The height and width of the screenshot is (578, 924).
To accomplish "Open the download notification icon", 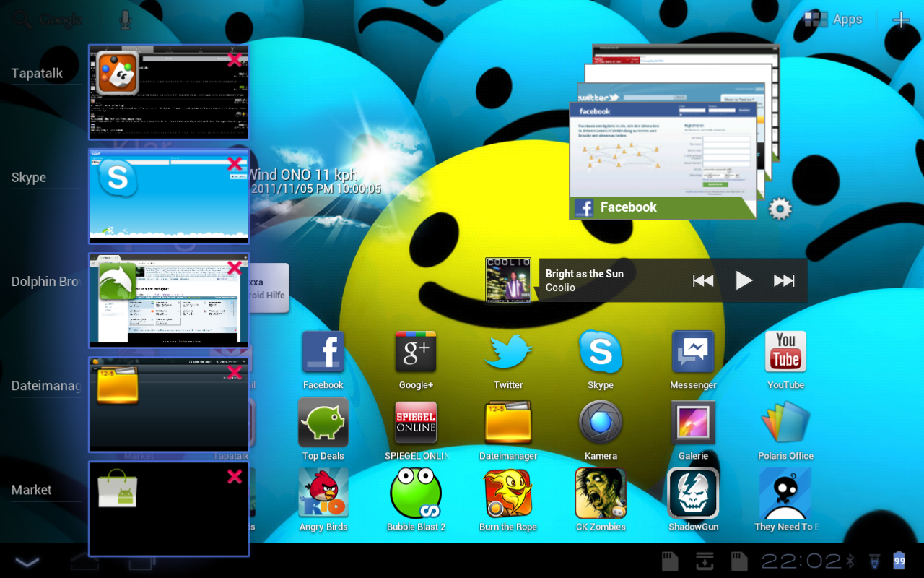I will click(x=705, y=561).
